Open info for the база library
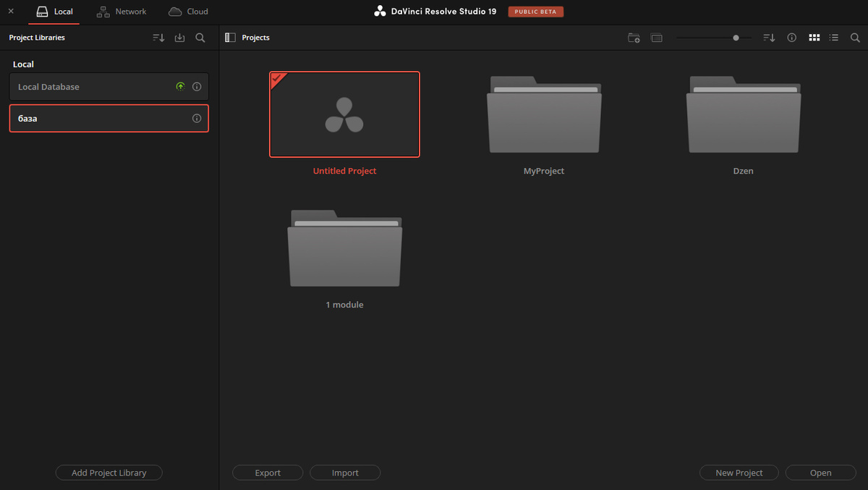The width and height of the screenshot is (868, 490). pyautogui.click(x=197, y=118)
